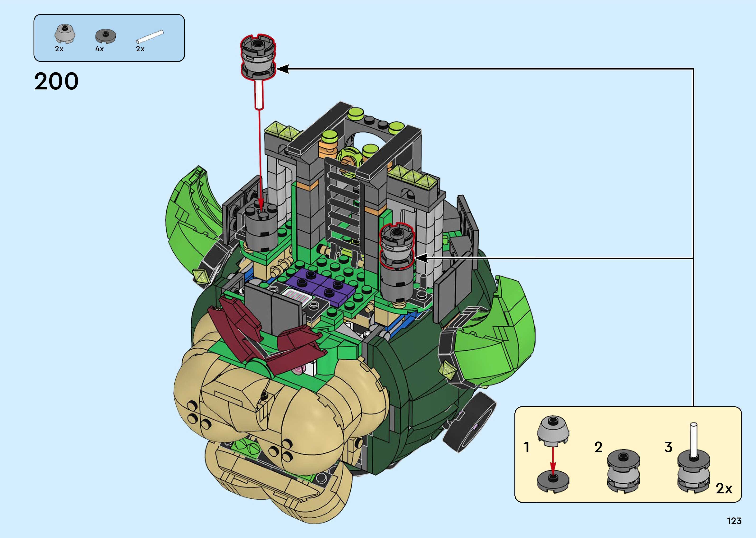Click the number 1 label in yellow box
Image resolution: width=756 pixels, height=538 pixels.
click(527, 447)
